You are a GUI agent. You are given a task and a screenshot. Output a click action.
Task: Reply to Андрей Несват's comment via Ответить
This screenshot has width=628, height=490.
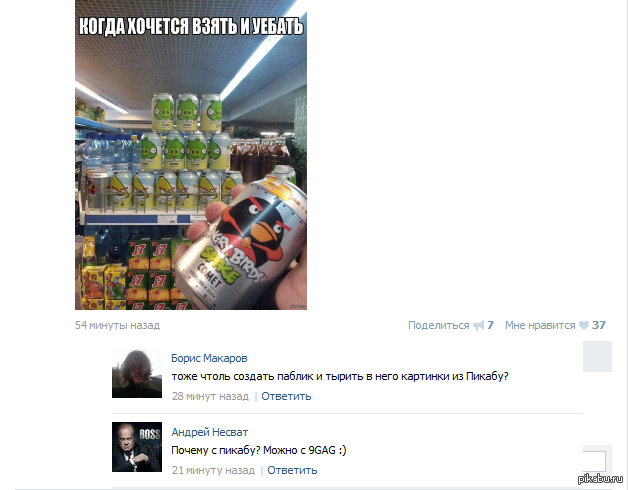point(292,470)
